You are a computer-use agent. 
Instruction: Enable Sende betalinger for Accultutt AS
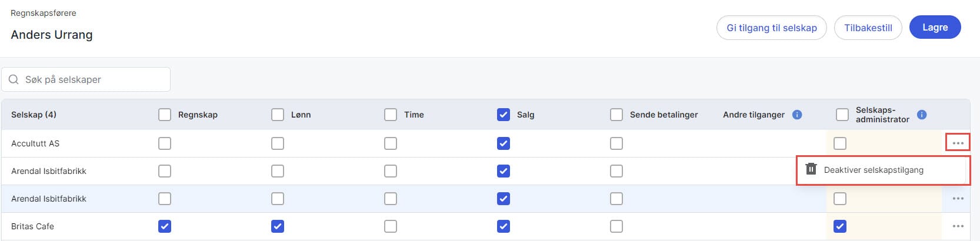[x=616, y=143]
